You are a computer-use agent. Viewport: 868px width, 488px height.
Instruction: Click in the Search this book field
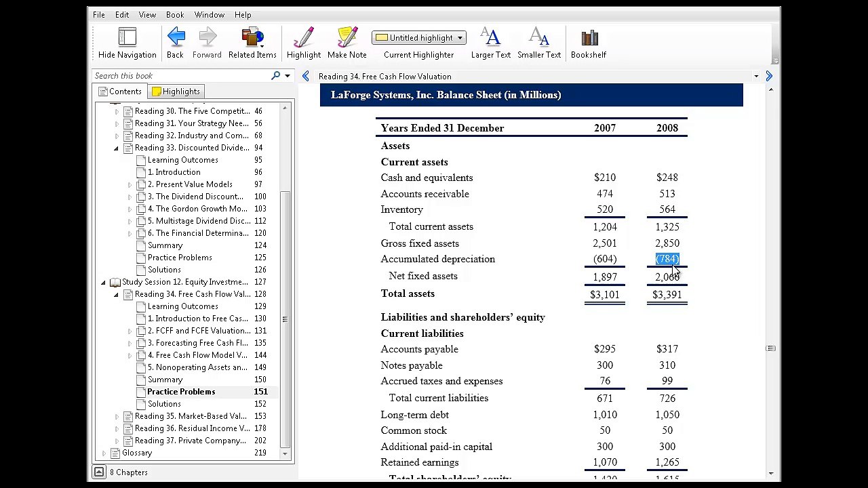tap(181, 76)
